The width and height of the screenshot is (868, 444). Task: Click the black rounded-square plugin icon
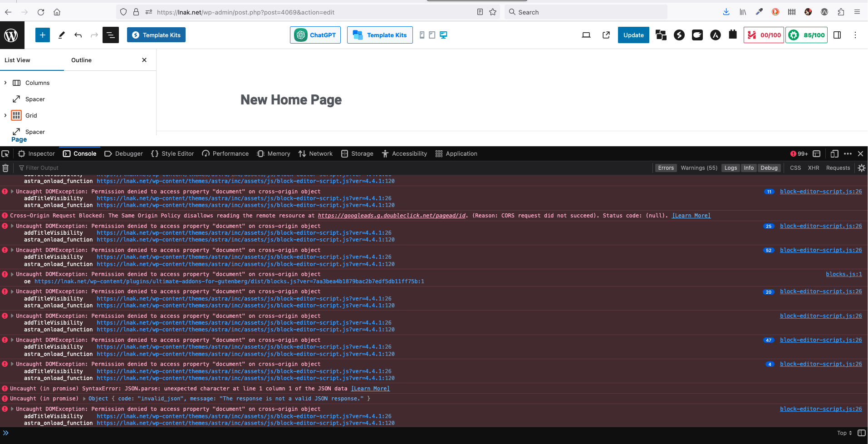coord(697,35)
